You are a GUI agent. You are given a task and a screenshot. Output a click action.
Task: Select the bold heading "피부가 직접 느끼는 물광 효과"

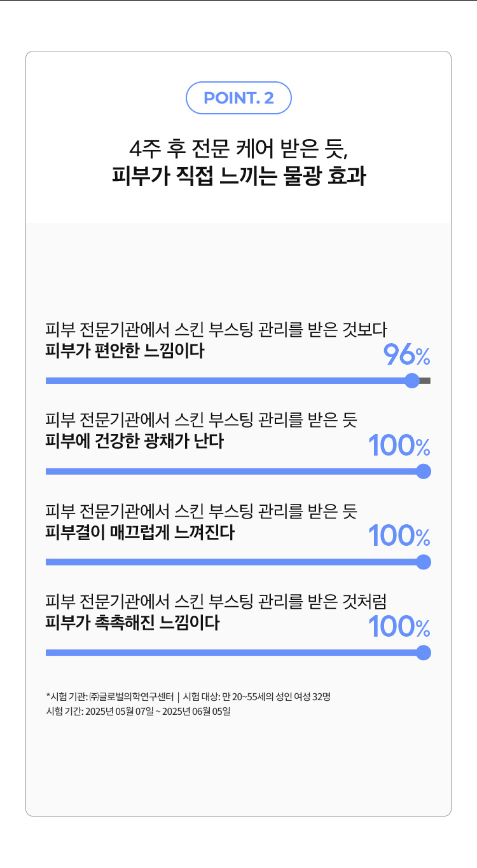(238, 176)
